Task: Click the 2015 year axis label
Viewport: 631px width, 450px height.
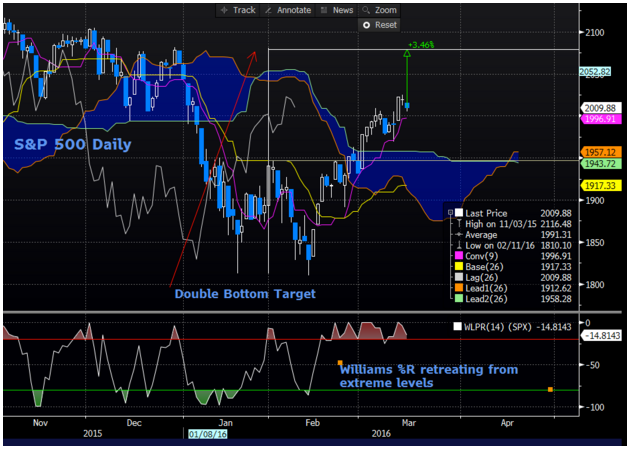Action: tap(93, 433)
